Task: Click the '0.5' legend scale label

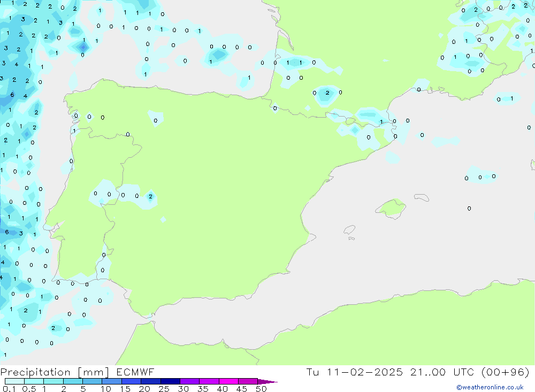Action: click(x=29, y=389)
